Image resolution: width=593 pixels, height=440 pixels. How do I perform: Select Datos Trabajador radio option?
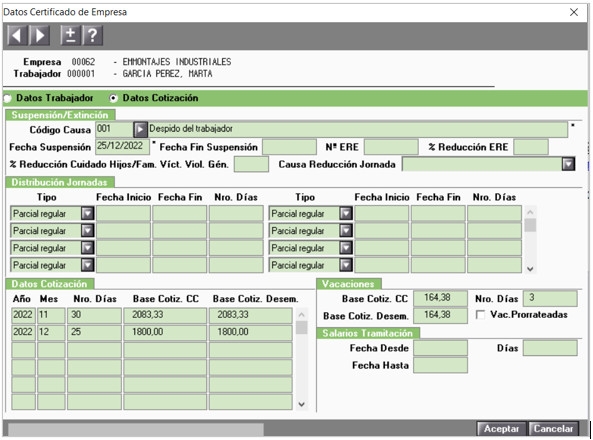7,98
